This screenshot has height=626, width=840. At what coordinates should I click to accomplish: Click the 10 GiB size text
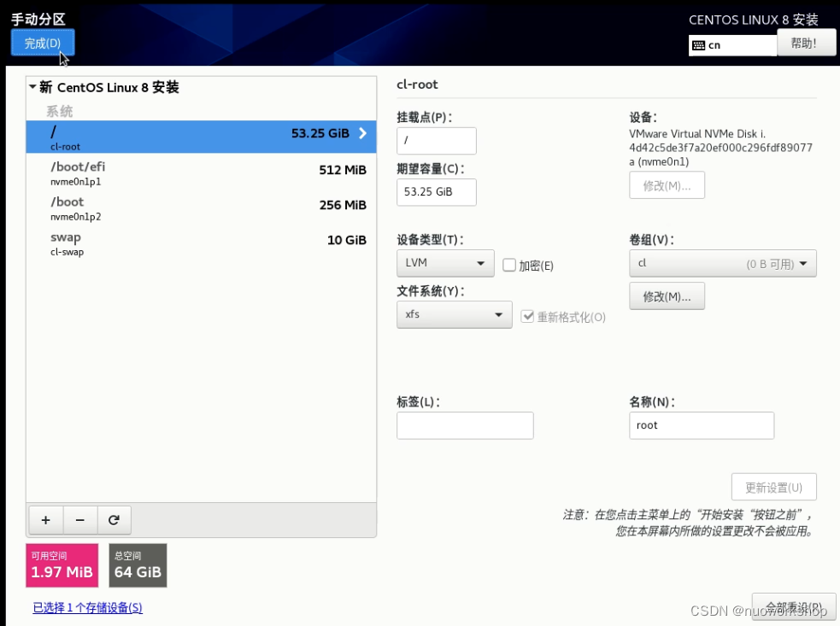point(347,240)
